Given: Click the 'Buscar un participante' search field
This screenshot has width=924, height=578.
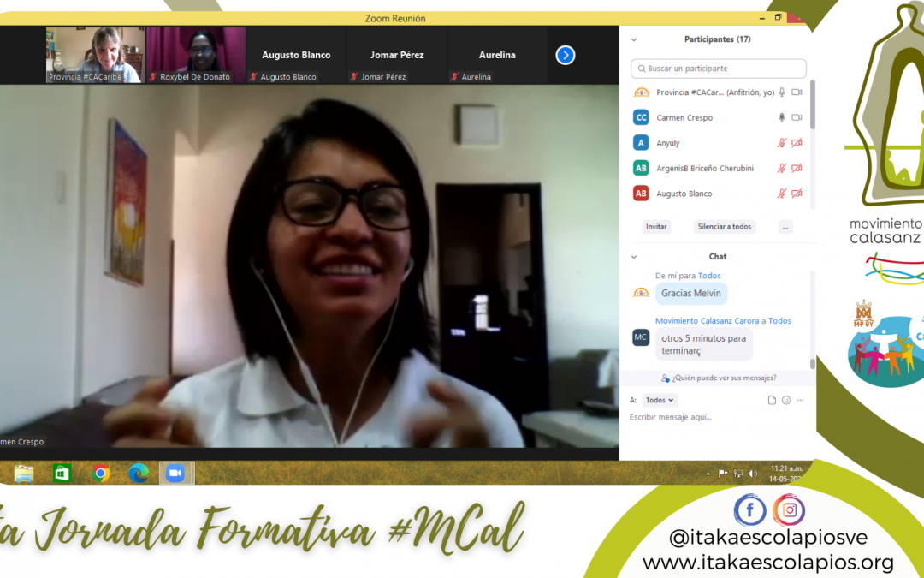Looking at the screenshot, I should click(719, 69).
